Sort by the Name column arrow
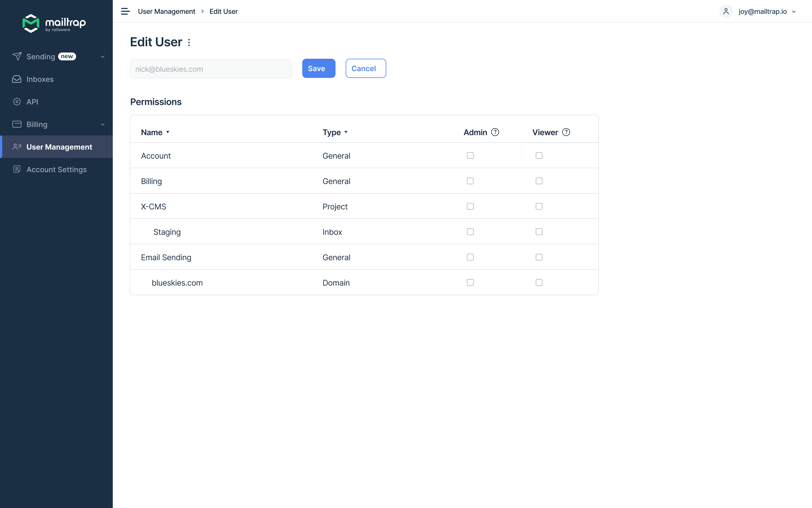812x508 pixels. [x=168, y=132]
